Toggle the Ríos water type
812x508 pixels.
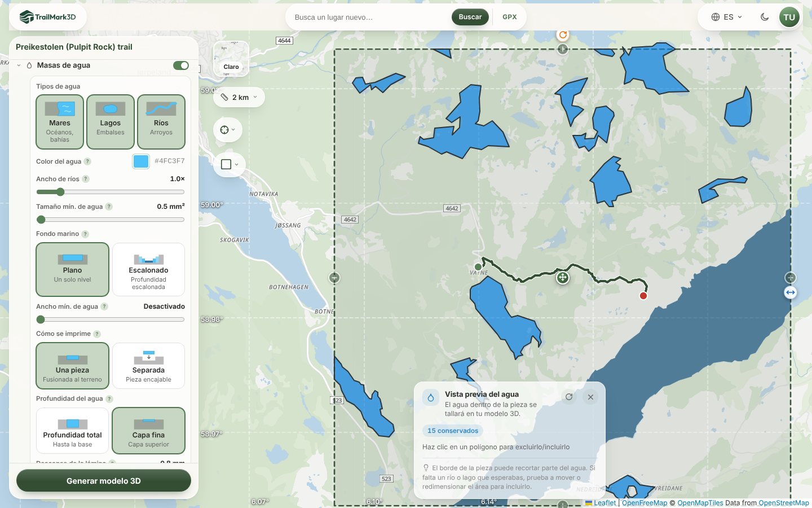161,122
